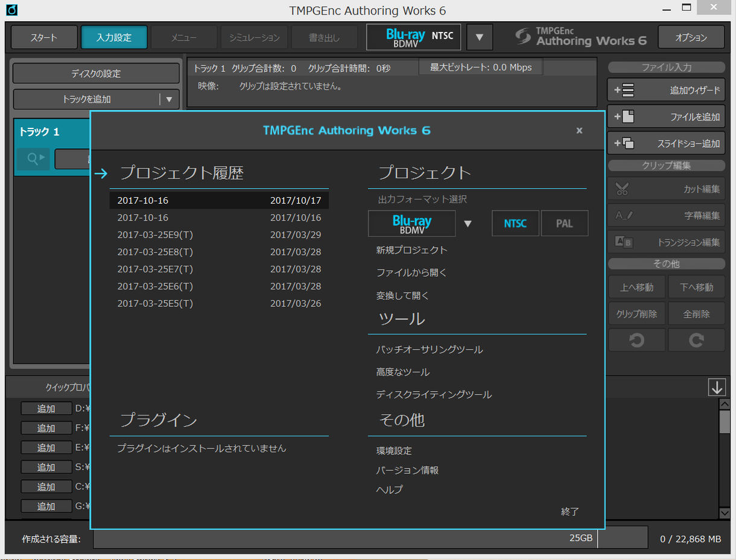Click the トラックを追加 button
The height and width of the screenshot is (560, 736).
coord(87,99)
